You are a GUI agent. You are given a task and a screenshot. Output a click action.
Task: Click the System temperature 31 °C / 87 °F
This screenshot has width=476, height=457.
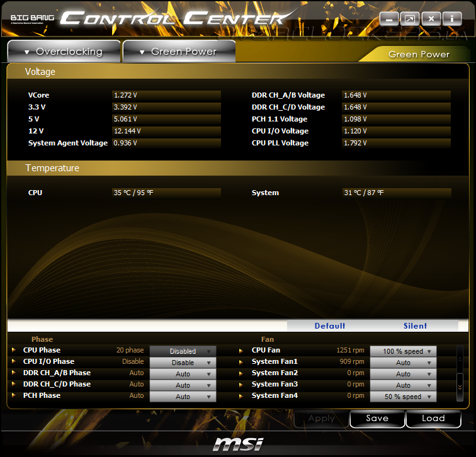(x=397, y=193)
